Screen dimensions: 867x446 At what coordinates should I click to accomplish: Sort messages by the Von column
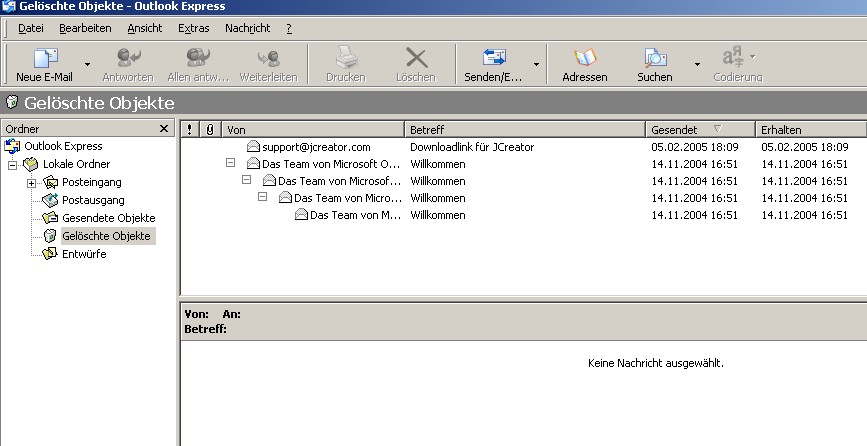(x=314, y=129)
